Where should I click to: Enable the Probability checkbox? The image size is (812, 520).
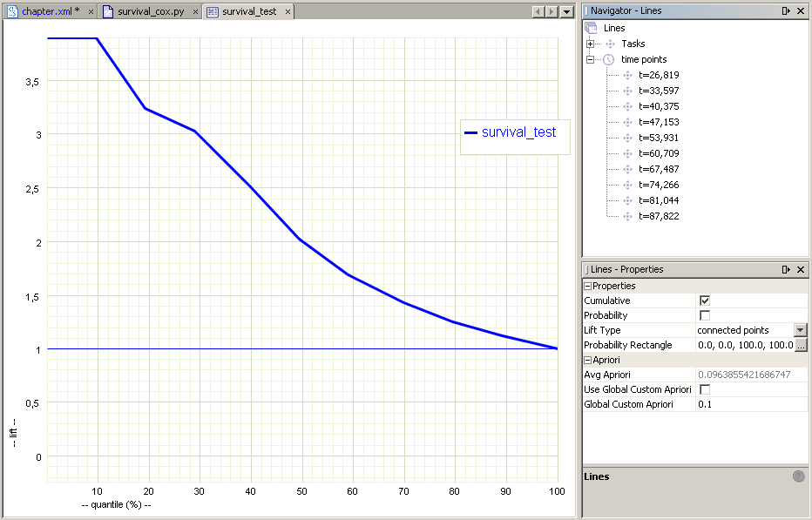pyautogui.click(x=705, y=315)
